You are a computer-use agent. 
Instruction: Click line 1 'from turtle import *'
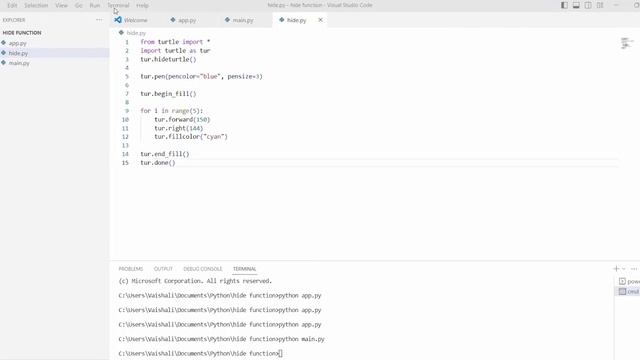coord(175,42)
